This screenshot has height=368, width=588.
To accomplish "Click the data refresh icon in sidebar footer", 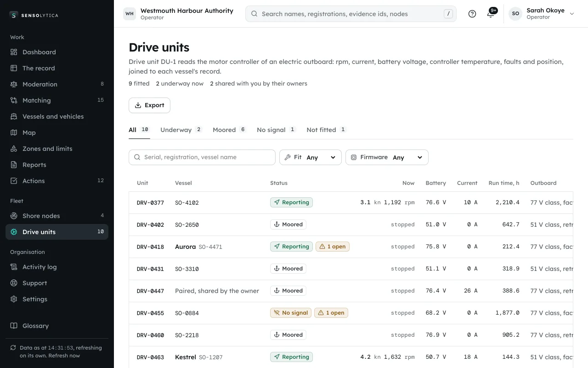I will tap(13, 348).
